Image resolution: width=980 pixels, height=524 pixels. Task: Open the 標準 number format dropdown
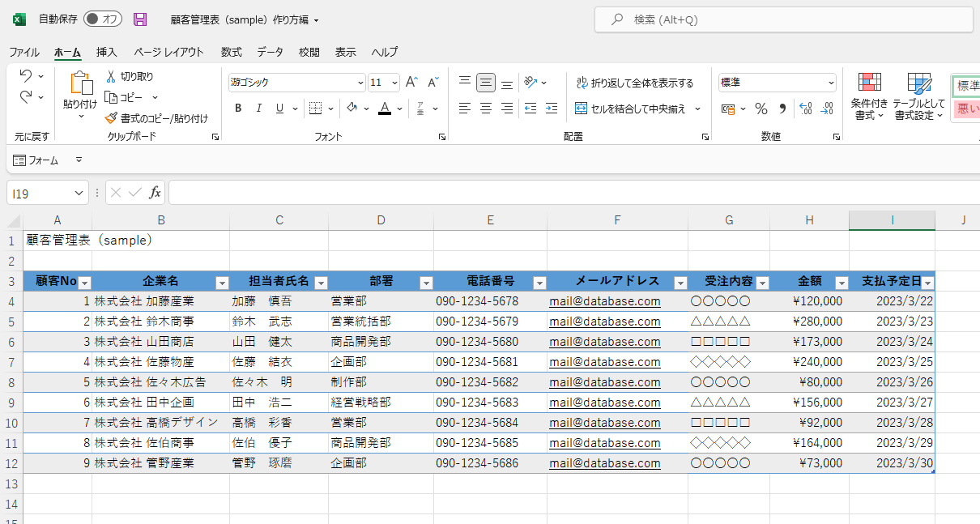(831, 83)
